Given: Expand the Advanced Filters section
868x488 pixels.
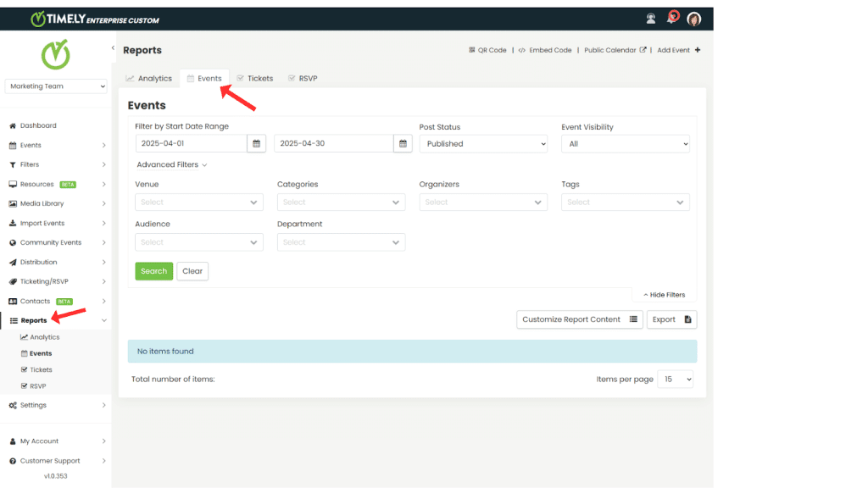Looking at the screenshot, I should coord(170,164).
